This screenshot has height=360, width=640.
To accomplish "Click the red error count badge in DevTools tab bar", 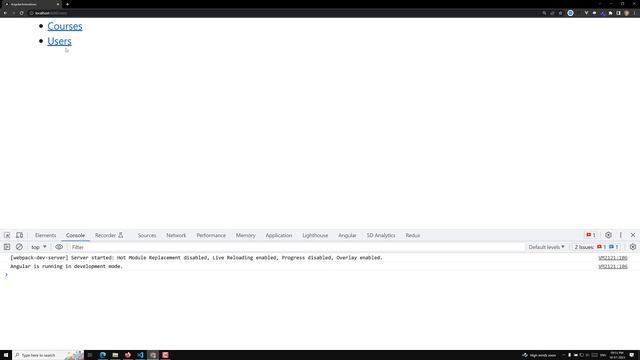I will pos(591,235).
